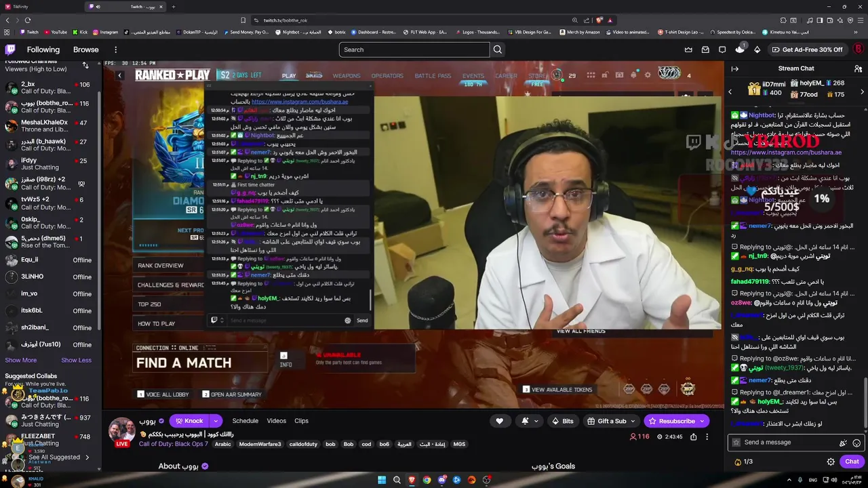The height and width of the screenshot is (488, 868).
Task: Open notification bell dropdown under stream
Action: (530, 421)
